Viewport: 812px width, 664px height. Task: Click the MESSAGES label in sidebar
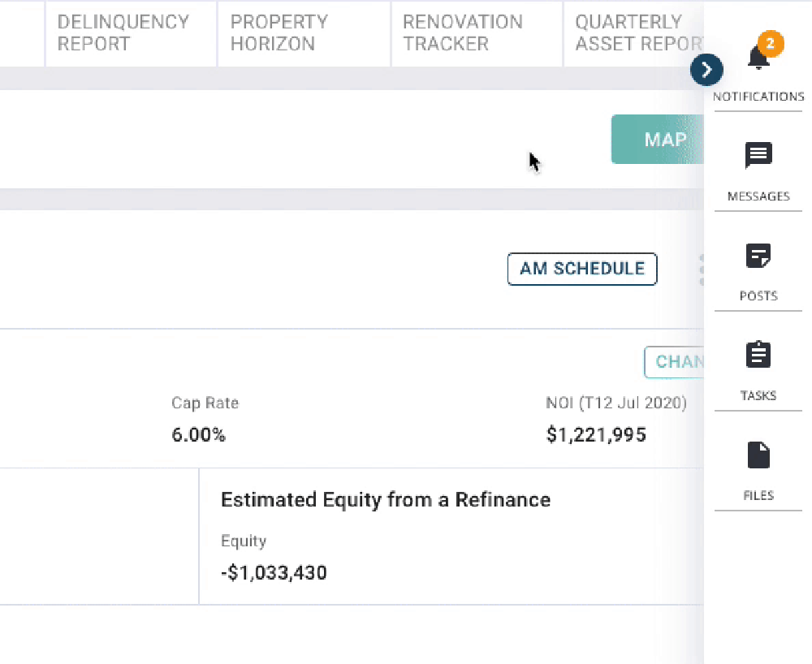758,196
